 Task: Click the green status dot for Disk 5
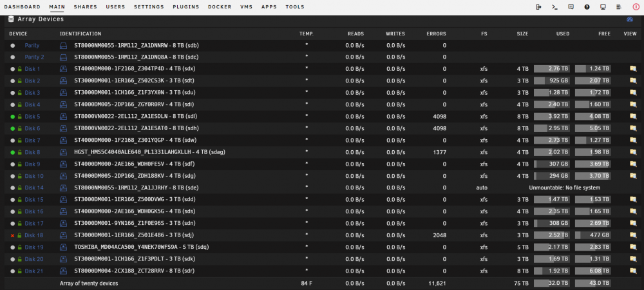13,117
